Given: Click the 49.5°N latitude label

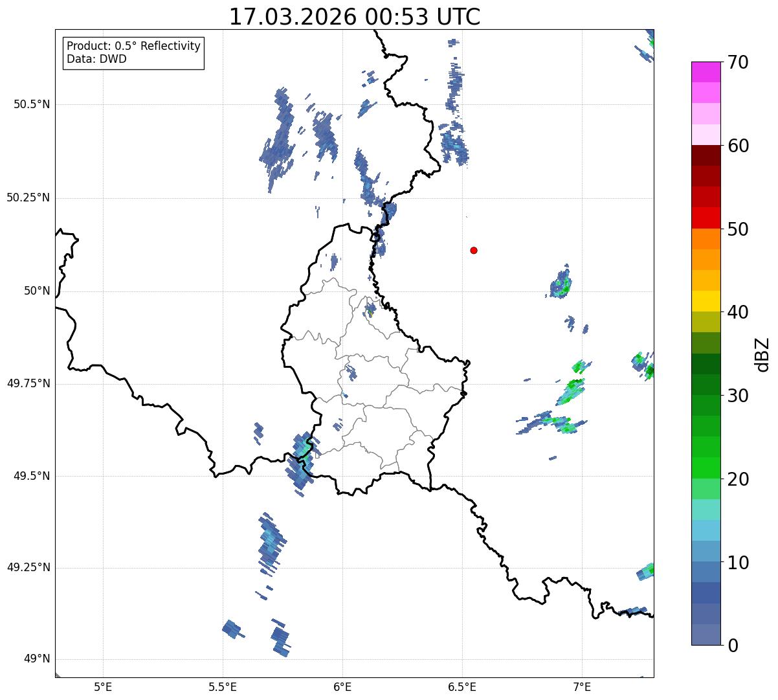Looking at the screenshot, I should pyautogui.click(x=32, y=476).
